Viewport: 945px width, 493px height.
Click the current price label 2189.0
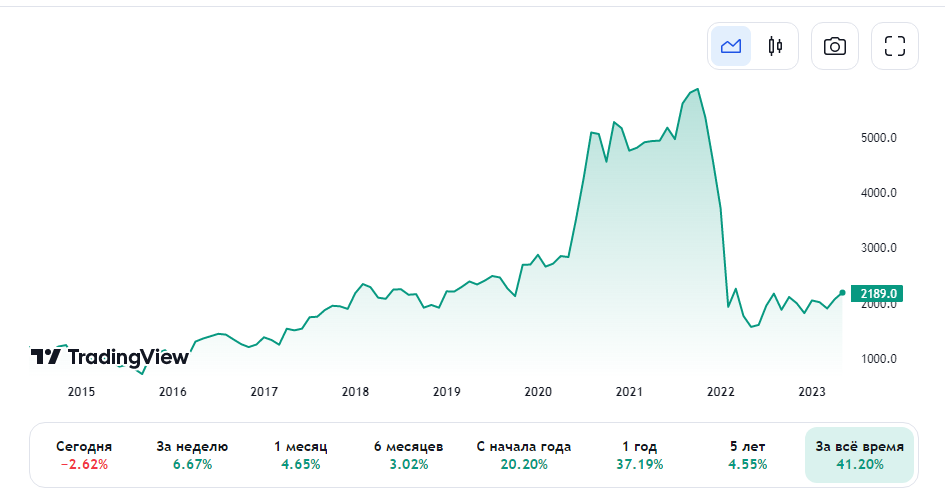coord(877,294)
